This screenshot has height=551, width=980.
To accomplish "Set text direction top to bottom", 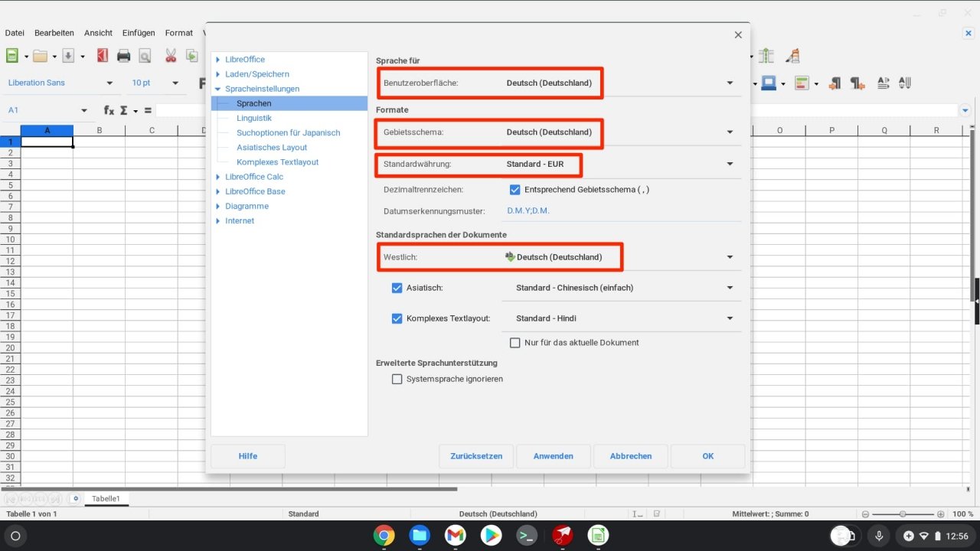I will [905, 83].
